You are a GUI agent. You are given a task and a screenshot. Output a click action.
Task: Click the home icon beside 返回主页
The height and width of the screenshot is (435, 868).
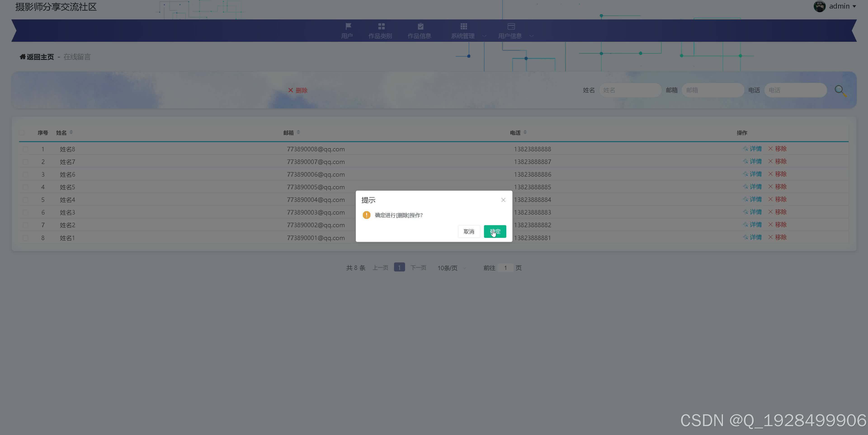click(23, 56)
